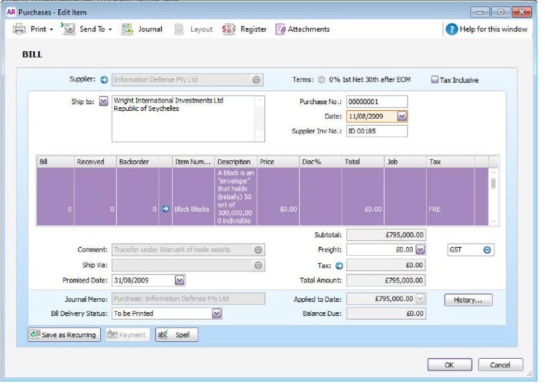Image resolution: width=545 pixels, height=392 pixels.
Task: Open Attachments from the toolbar
Action: (280, 29)
